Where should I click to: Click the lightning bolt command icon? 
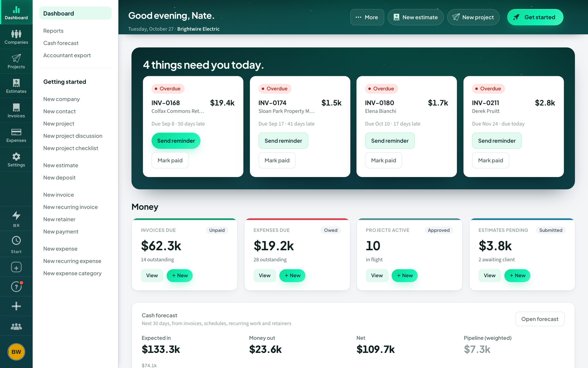(16, 219)
